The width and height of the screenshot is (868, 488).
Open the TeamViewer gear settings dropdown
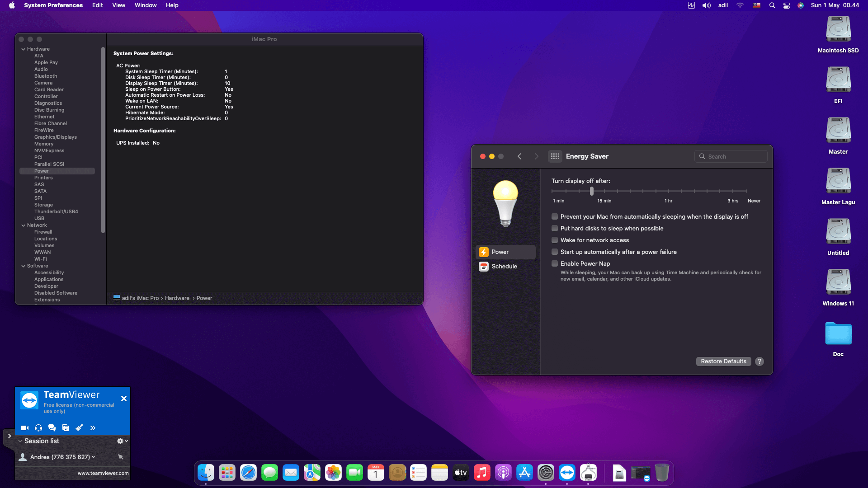122,441
